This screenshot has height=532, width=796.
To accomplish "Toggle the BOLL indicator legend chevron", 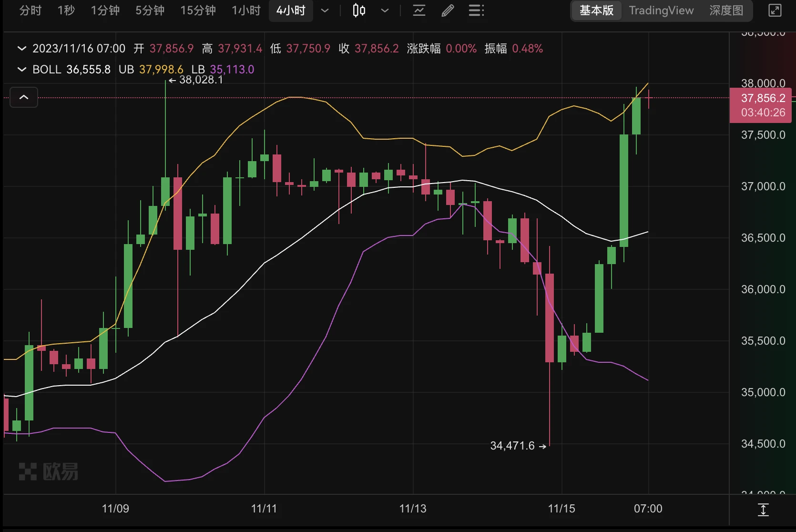I will click(x=21, y=69).
